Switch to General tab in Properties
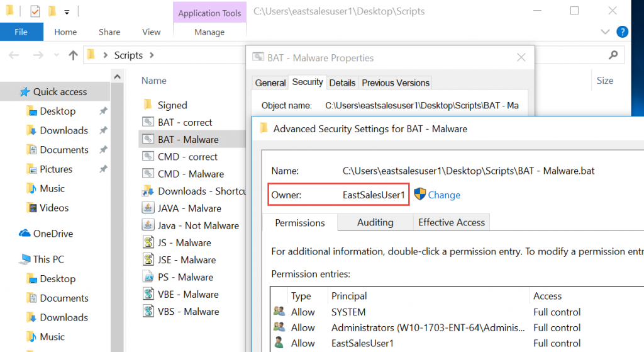 pyautogui.click(x=270, y=82)
